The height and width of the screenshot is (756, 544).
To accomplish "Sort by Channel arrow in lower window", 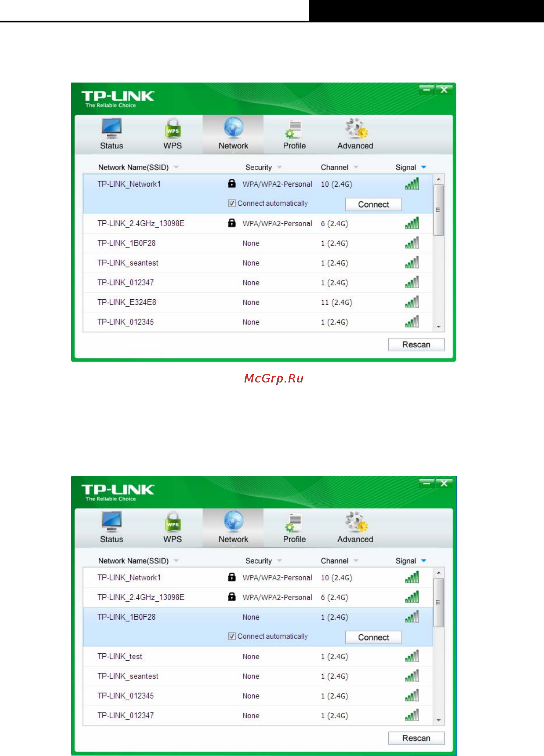I will (356, 560).
